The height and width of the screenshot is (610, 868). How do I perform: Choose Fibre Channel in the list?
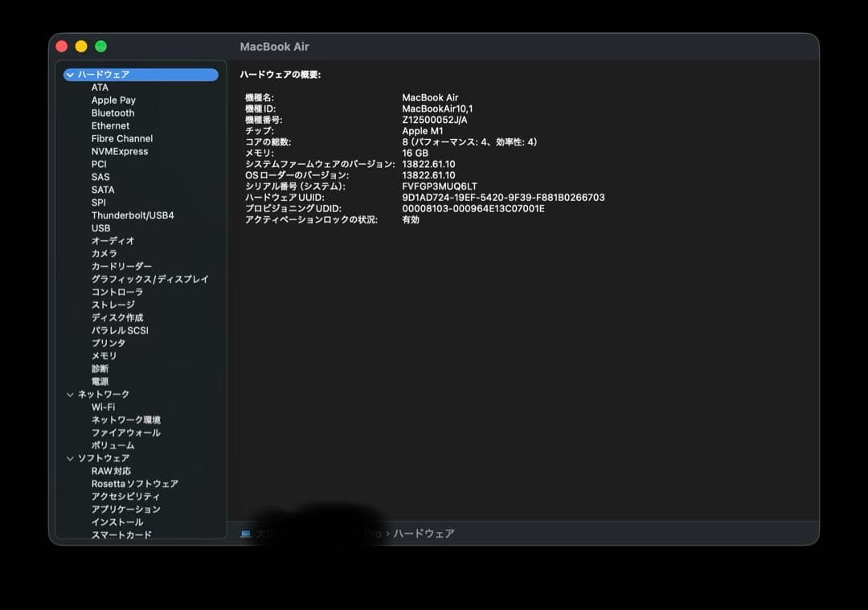pyautogui.click(x=122, y=138)
